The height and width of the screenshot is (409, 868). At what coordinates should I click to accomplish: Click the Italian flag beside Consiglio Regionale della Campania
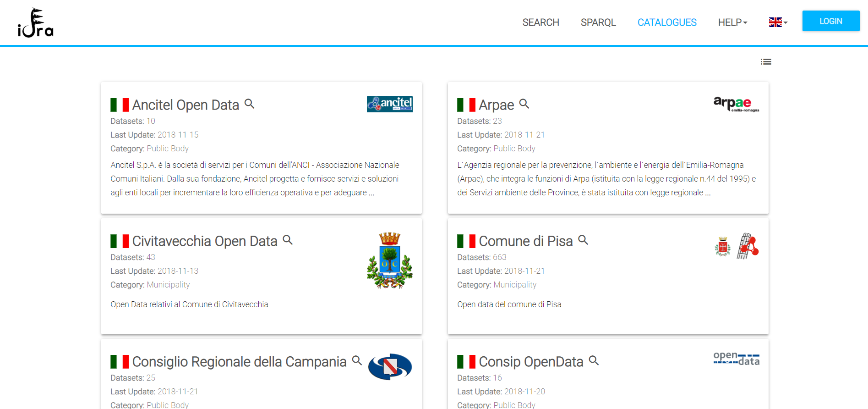tap(120, 362)
